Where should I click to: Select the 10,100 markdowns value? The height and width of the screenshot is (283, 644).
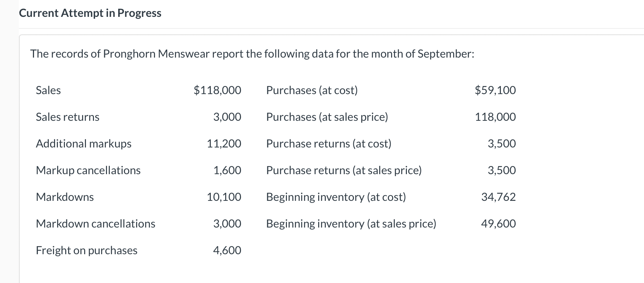point(224,197)
